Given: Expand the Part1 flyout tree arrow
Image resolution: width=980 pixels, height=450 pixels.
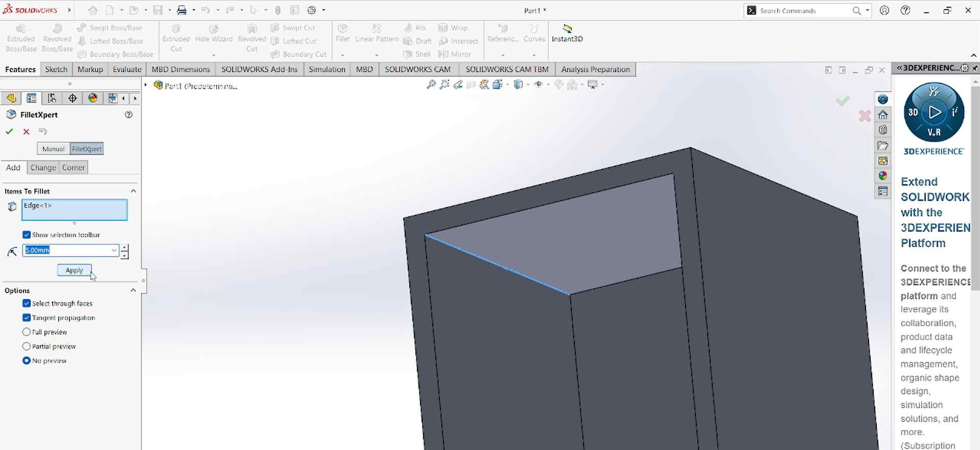Looking at the screenshot, I should click(x=146, y=85).
